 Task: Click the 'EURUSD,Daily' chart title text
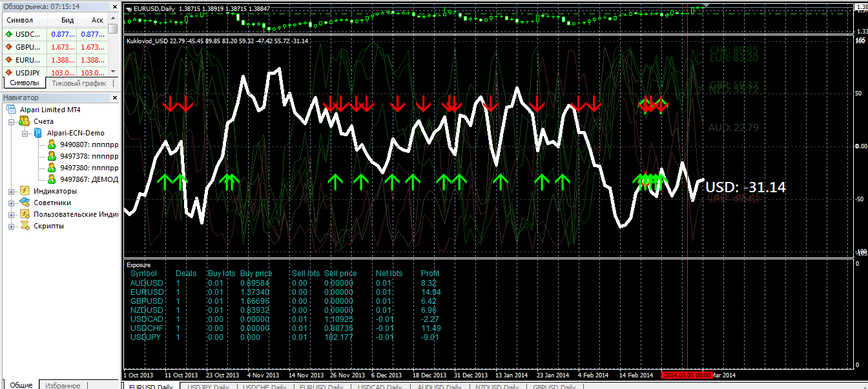(x=153, y=9)
